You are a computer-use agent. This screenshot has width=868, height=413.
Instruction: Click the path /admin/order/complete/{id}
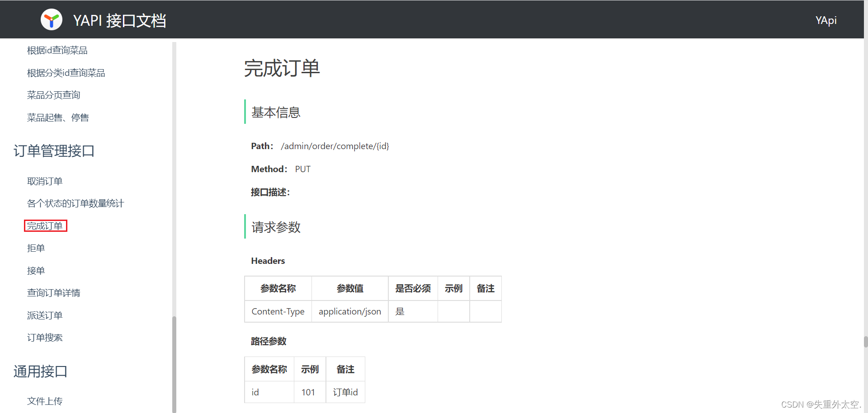pos(335,146)
